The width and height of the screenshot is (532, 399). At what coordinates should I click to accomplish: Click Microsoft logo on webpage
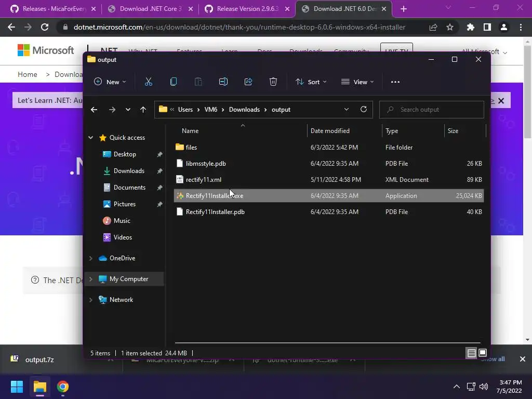click(46, 50)
